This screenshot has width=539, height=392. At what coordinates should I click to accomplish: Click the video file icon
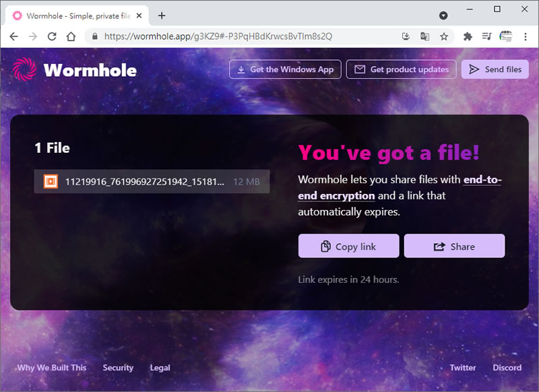pyautogui.click(x=51, y=181)
